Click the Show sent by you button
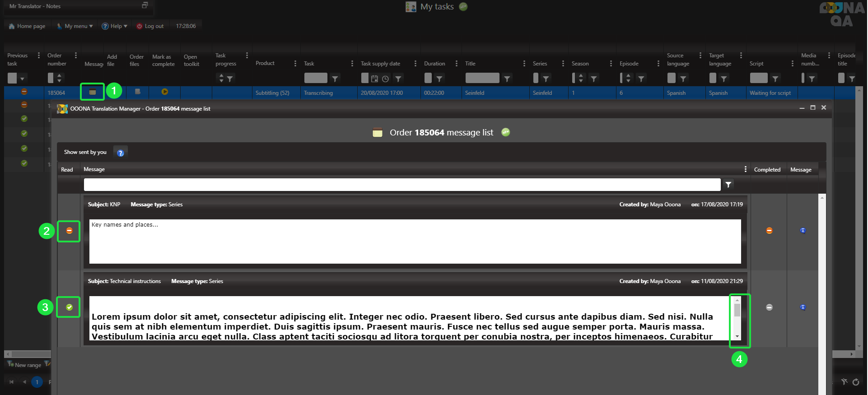 [x=85, y=153]
